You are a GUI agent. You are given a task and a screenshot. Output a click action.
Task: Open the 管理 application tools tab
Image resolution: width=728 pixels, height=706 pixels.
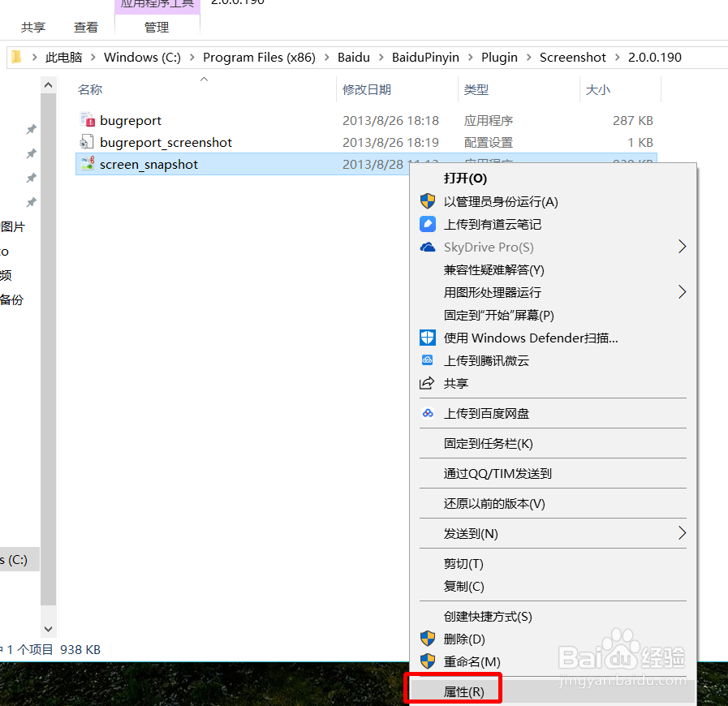tap(157, 27)
